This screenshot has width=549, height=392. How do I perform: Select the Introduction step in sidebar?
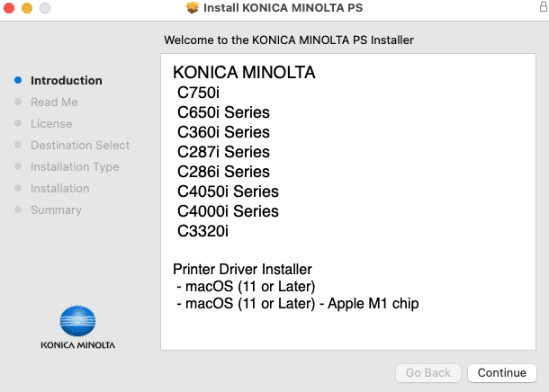66,80
